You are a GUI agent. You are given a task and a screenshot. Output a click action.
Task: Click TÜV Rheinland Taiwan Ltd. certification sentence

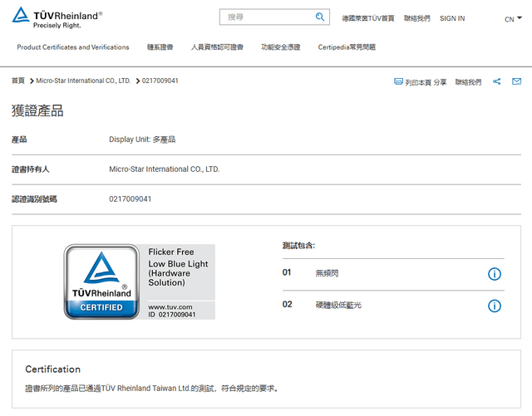(x=151, y=389)
